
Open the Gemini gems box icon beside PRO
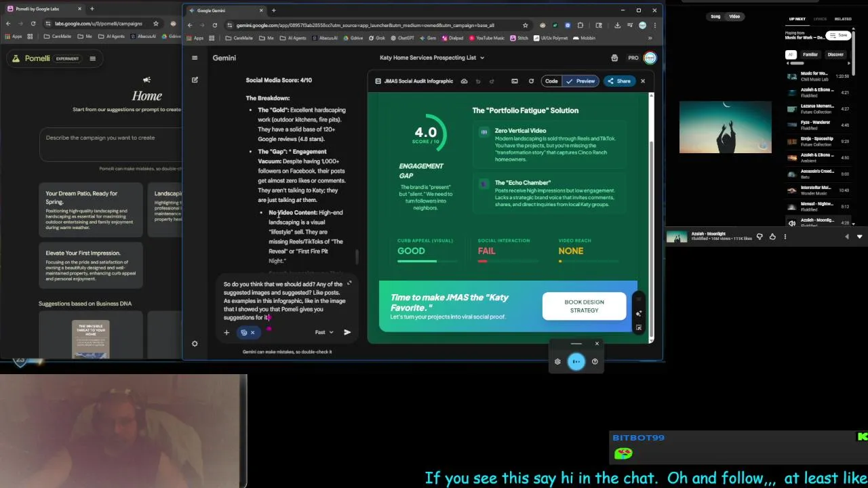pos(614,58)
